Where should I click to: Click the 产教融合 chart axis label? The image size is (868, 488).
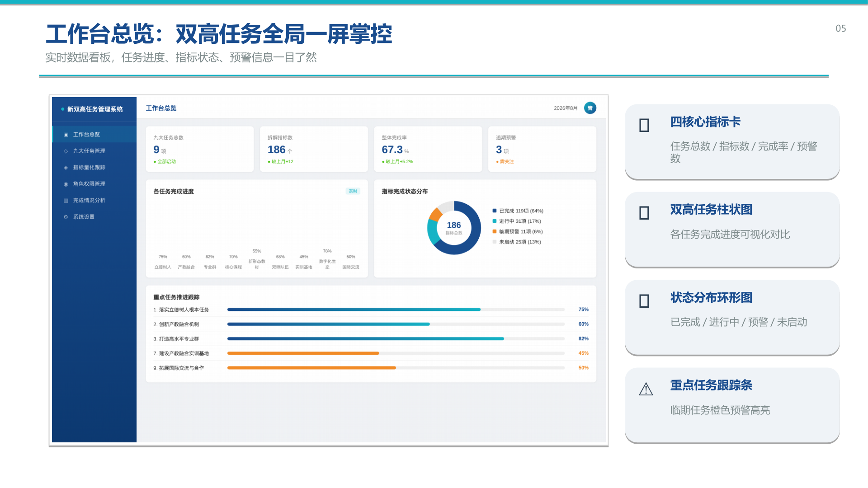(186, 267)
